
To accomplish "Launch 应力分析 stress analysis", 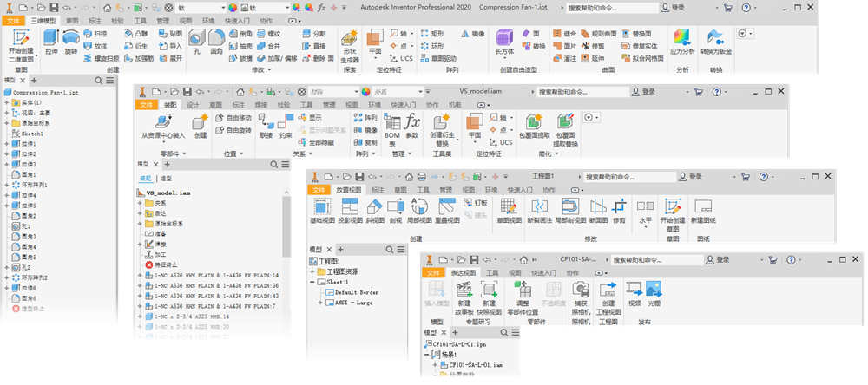I will click(682, 42).
